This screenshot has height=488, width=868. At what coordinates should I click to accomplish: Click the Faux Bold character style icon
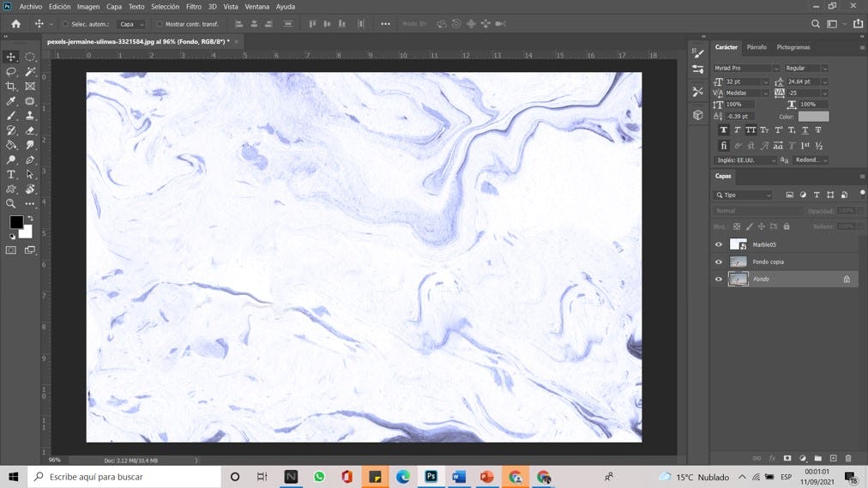coord(724,130)
